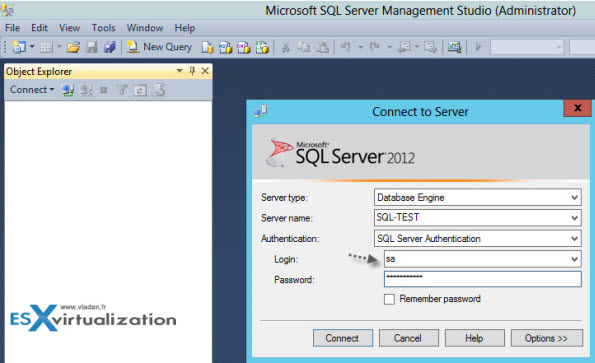The width and height of the screenshot is (595, 363).
Task: Click the Refresh icon in Object Explorer
Action: point(140,90)
